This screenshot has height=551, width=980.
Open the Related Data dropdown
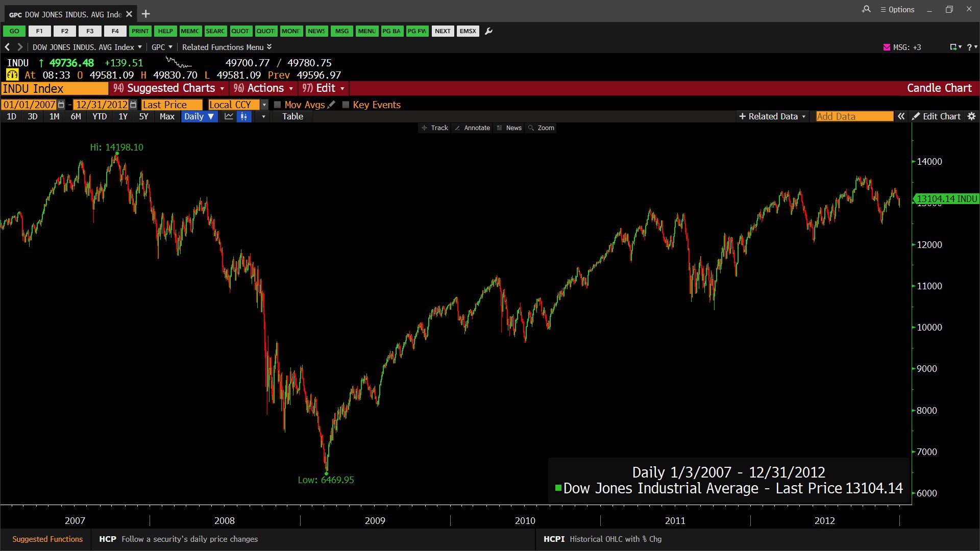[772, 116]
